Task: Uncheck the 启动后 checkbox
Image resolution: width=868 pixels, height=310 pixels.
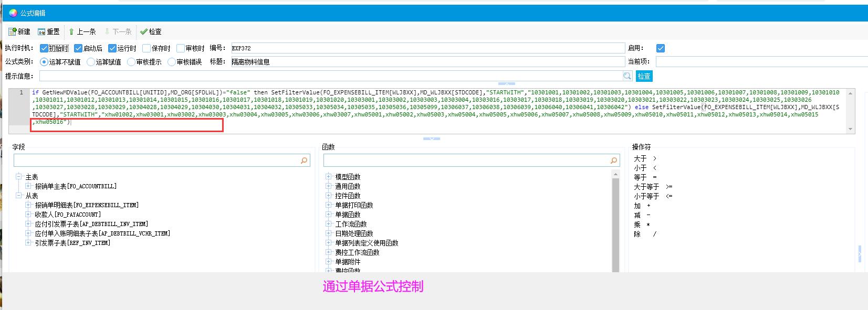Action: tap(78, 48)
